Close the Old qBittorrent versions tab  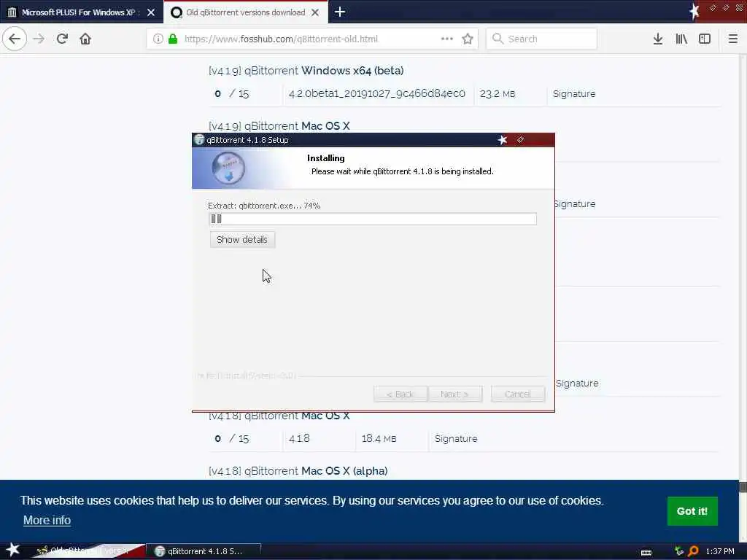(315, 12)
